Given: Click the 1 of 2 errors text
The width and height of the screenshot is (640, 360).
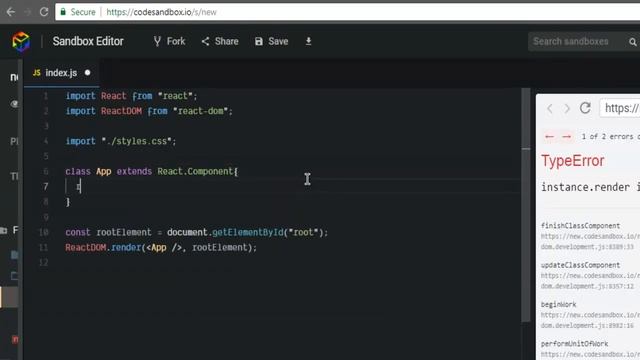Looking at the screenshot, I should click(611, 136).
